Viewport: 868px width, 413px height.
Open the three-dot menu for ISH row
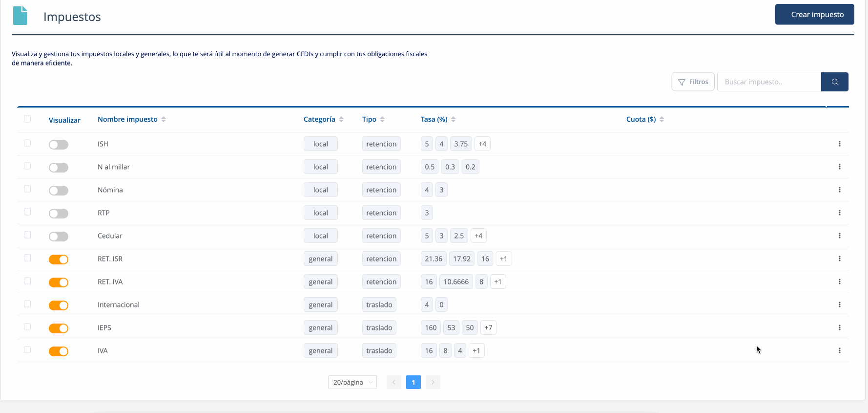coord(839,144)
